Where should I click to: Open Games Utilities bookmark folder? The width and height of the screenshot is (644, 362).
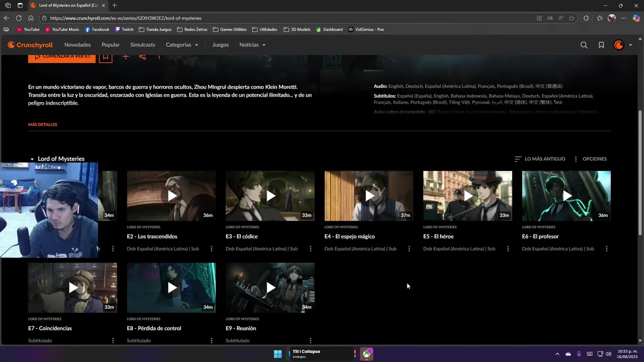click(x=230, y=30)
